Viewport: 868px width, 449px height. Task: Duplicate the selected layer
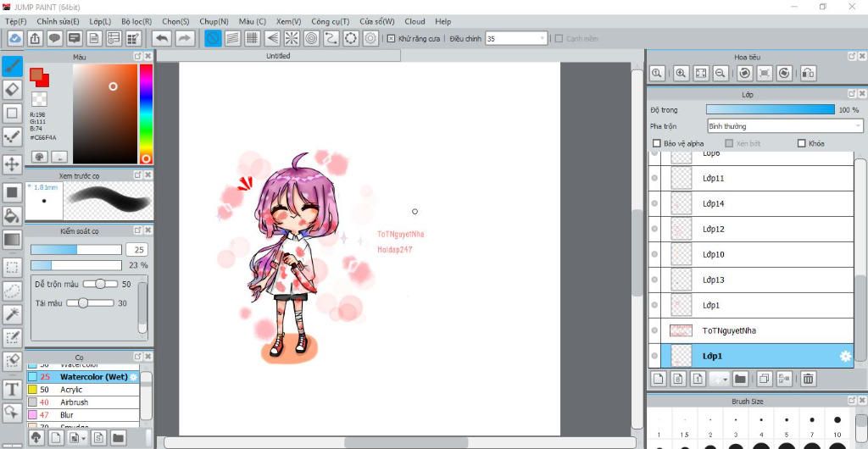coord(765,379)
